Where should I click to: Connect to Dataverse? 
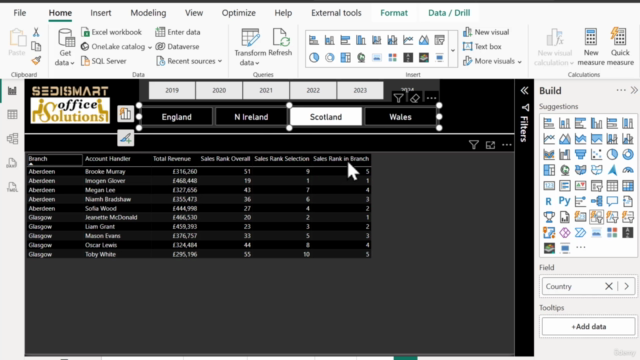click(178, 47)
